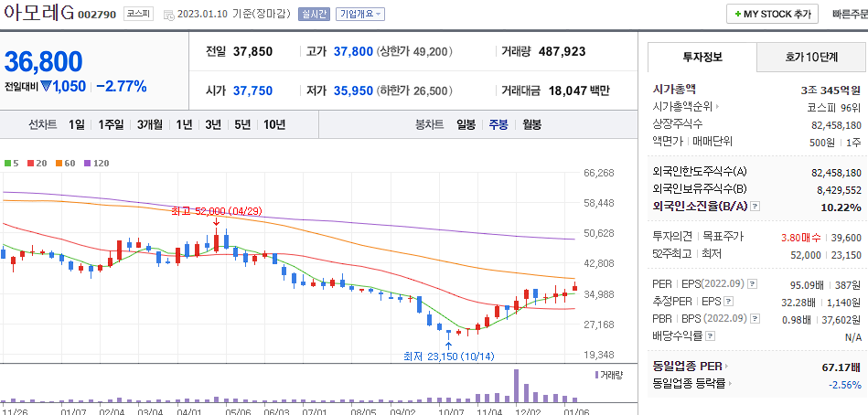Select the 3개월 line chart period
Image resolution: width=868 pixels, height=415 pixels.
click(x=150, y=124)
